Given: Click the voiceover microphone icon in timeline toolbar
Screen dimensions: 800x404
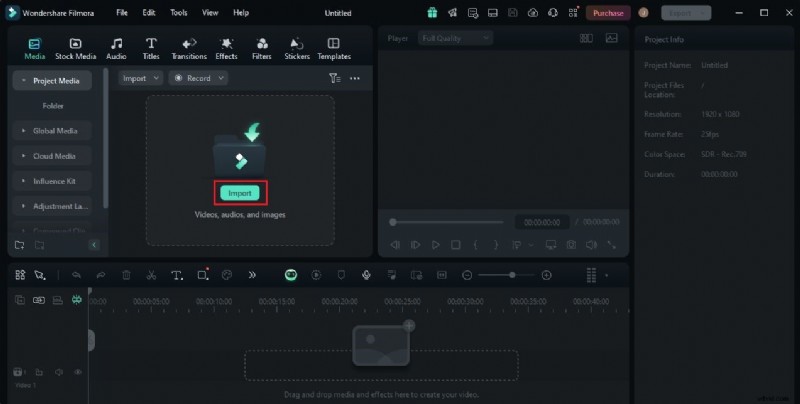Looking at the screenshot, I should (x=367, y=275).
